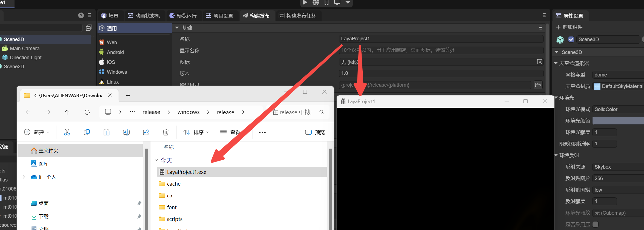This screenshot has height=230, width=644.
Task: Toggle the 是否采用压 checkbox
Action: pos(595,224)
